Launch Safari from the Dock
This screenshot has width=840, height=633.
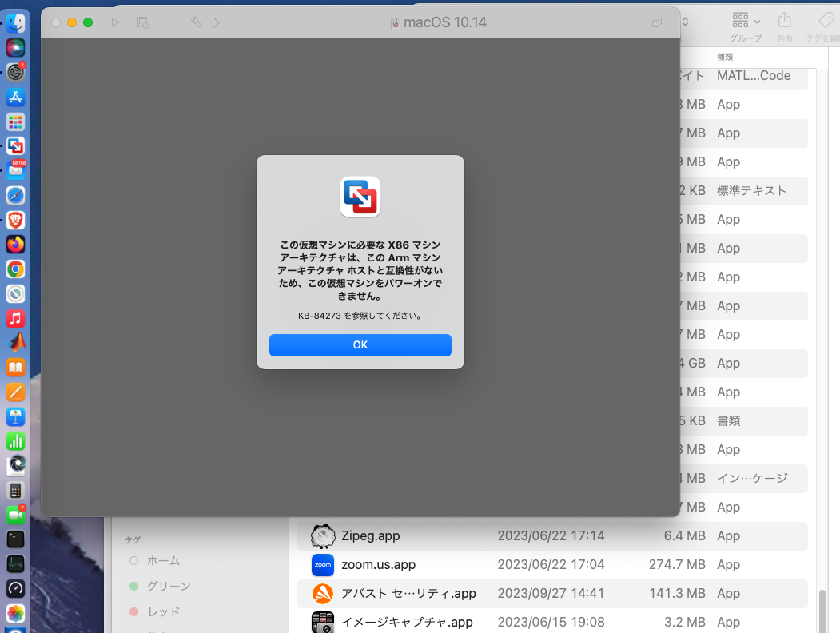(x=15, y=196)
